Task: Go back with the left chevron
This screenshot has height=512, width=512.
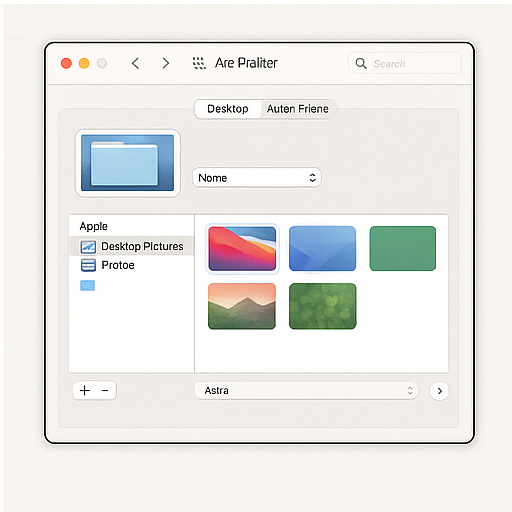Action: pyautogui.click(x=135, y=63)
